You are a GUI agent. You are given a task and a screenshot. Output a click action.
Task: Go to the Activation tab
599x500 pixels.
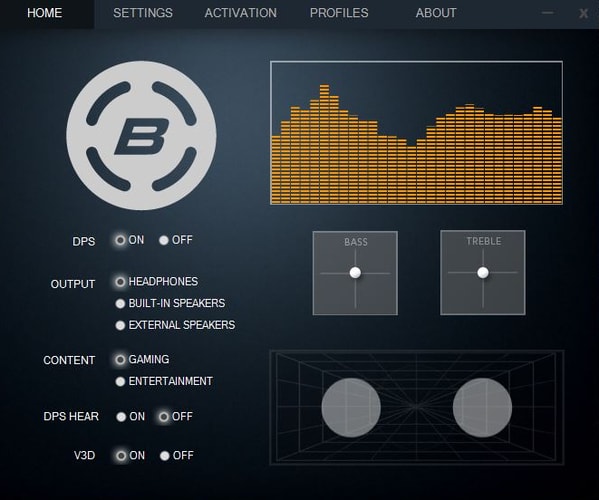click(x=241, y=13)
